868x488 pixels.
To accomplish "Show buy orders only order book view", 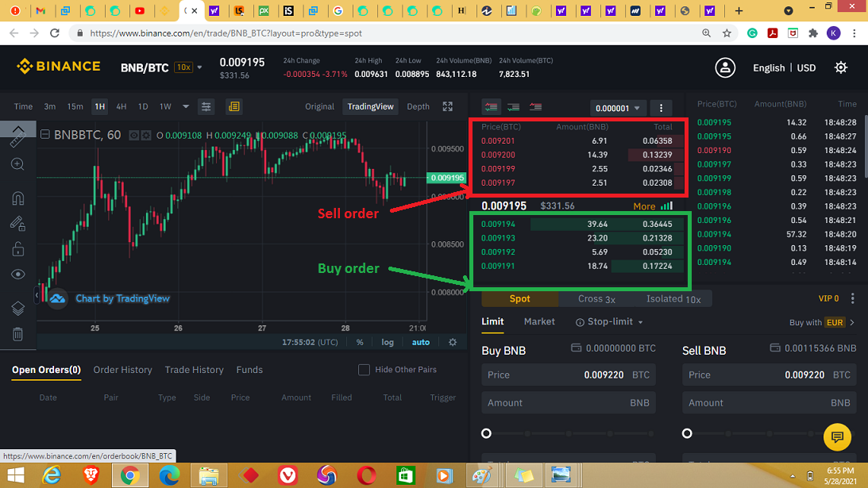I will [x=513, y=107].
